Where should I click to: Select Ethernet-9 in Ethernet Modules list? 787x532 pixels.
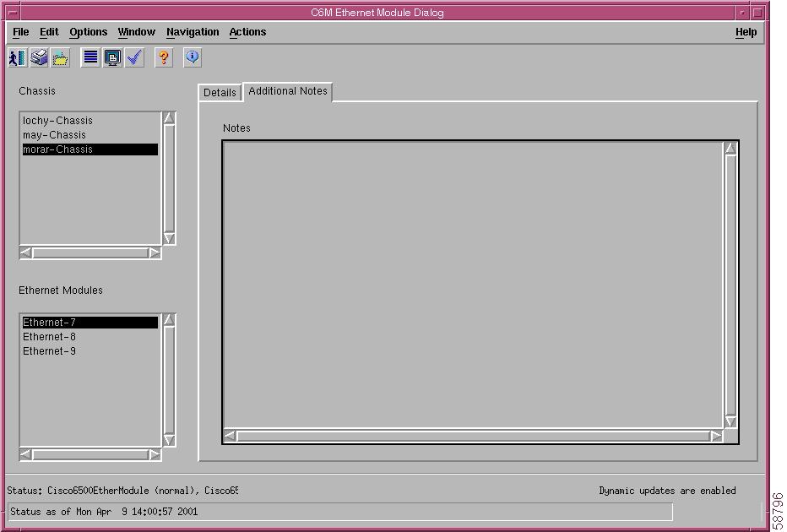point(90,351)
